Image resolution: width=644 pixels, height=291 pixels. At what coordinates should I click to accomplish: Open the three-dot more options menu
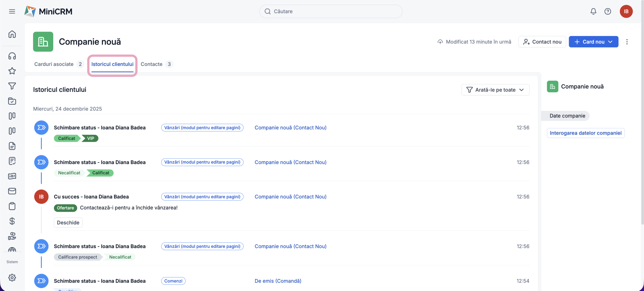click(x=627, y=42)
